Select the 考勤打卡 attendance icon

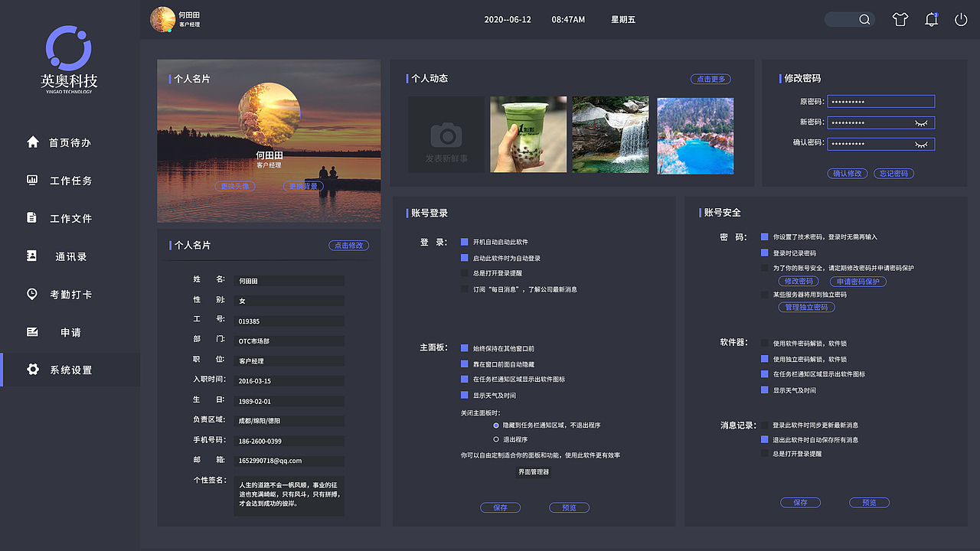pyautogui.click(x=32, y=294)
